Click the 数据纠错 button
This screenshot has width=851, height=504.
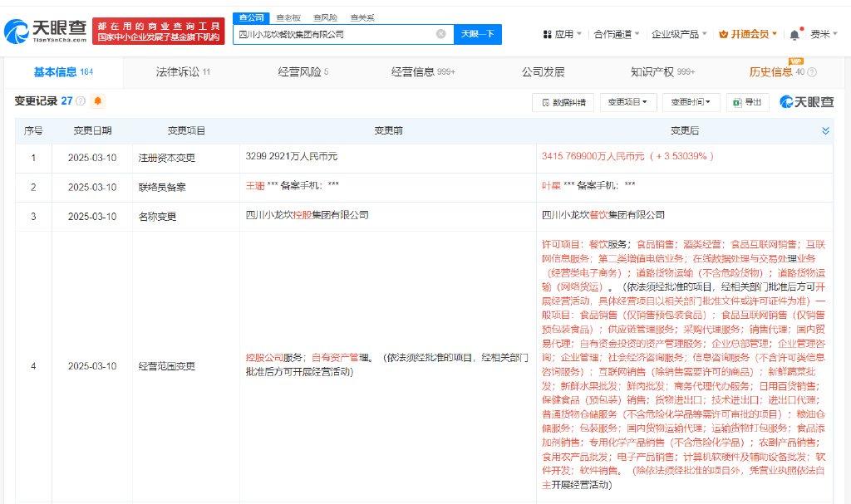(563, 102)
